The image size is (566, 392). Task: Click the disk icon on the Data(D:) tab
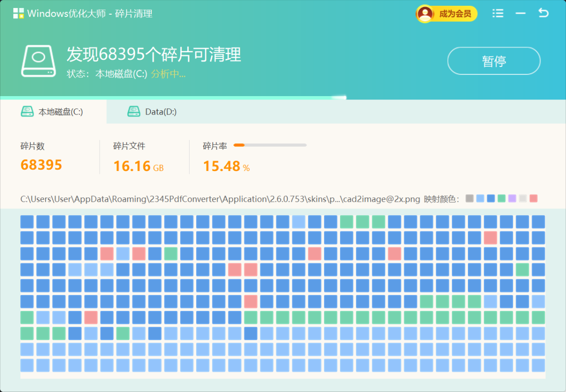pyautogui.click(x=134, y=112)
